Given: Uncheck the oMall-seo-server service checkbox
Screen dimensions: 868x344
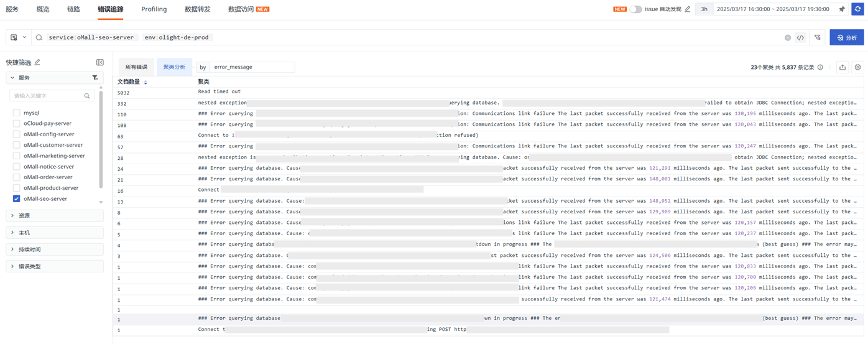Looking at the screenshot, I should tap(17, 199).
